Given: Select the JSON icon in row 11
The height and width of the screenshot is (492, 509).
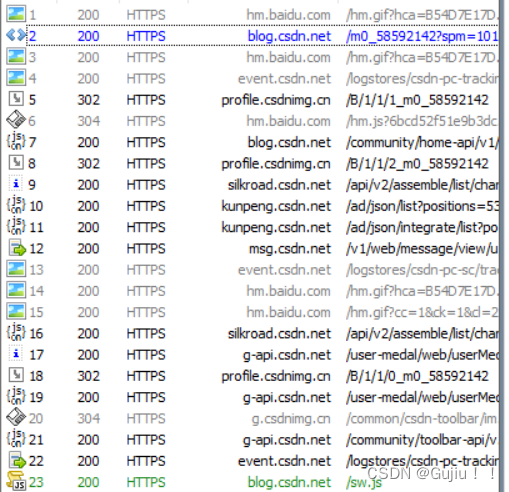Looking at the screenshot, I should [x=16, y=227].
